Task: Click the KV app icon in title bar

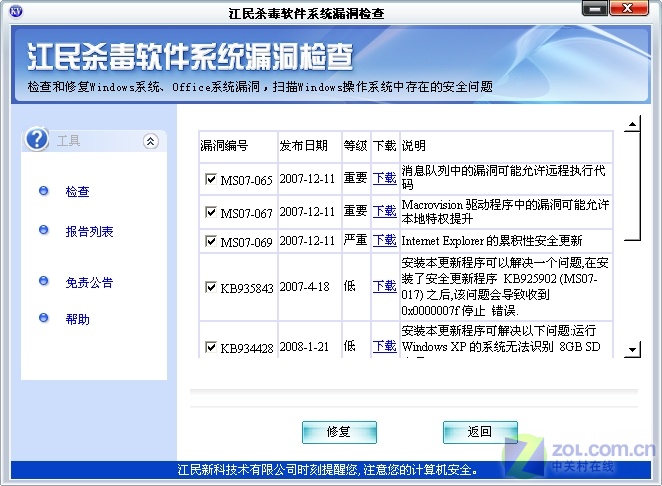Action: 16,11
